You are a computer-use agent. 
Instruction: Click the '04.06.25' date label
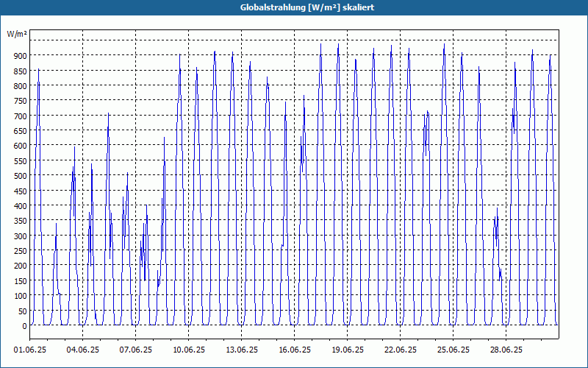[83, 350]
